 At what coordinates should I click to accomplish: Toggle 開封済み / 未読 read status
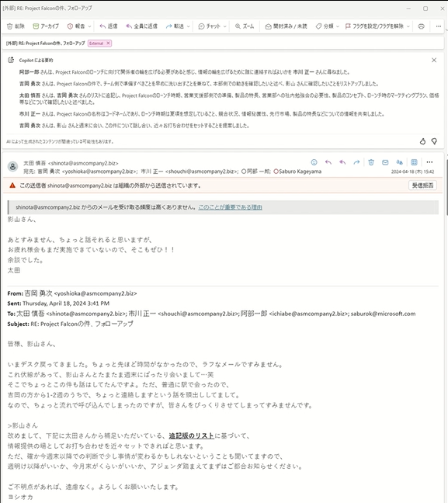click(286, 26)
